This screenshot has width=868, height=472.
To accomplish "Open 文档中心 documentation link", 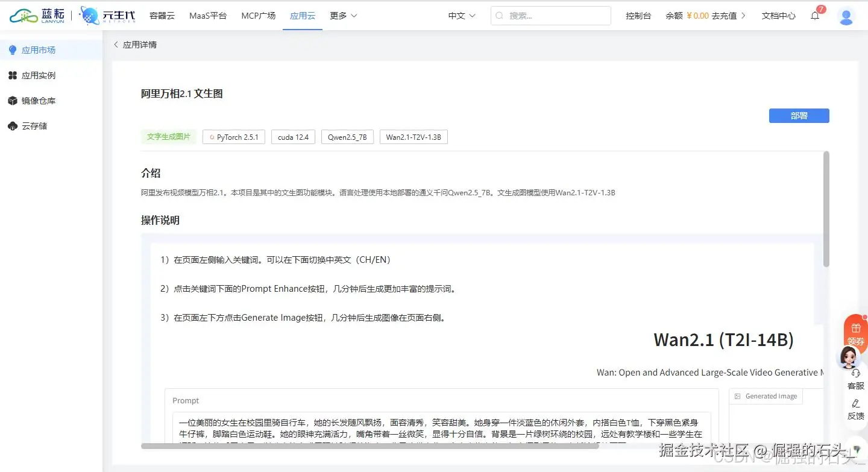I will [778, 16].
